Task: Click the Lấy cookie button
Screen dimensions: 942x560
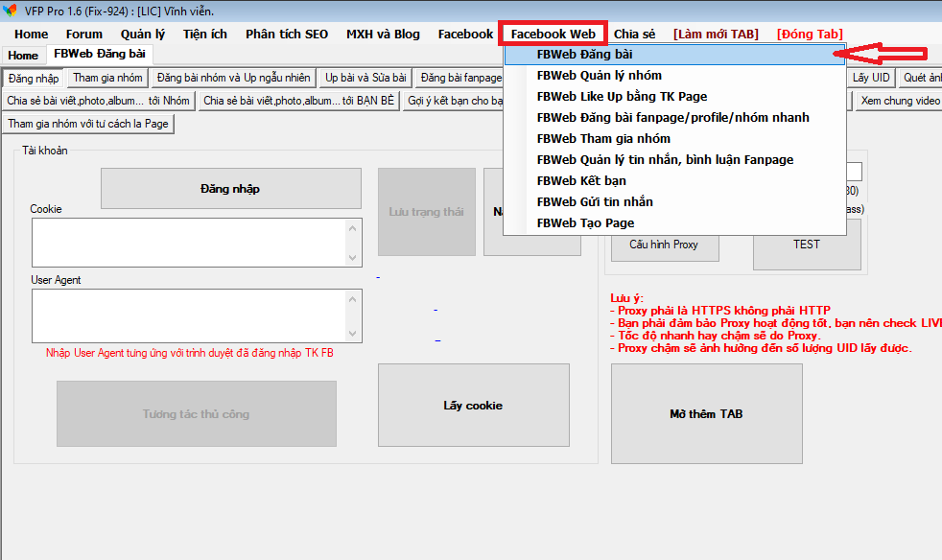Action: [x=473, y=406]
